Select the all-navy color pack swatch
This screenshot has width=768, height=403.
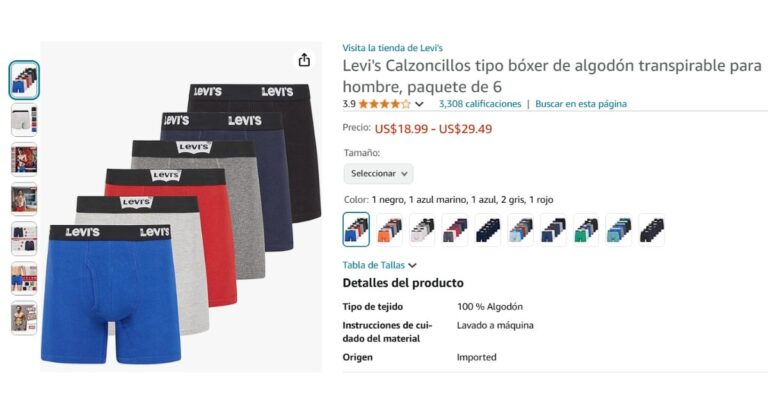tap(488, 230)
